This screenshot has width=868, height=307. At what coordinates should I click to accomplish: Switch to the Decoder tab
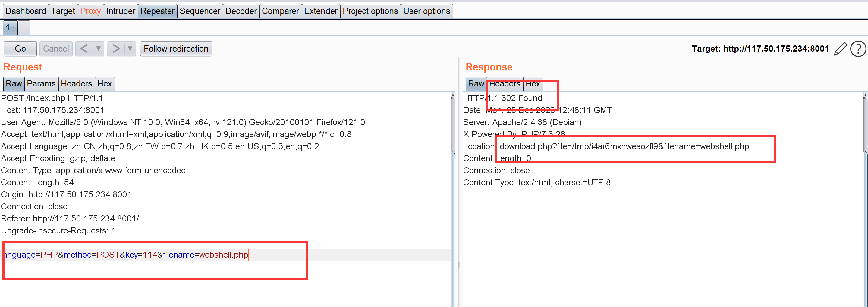coord(241,11)
